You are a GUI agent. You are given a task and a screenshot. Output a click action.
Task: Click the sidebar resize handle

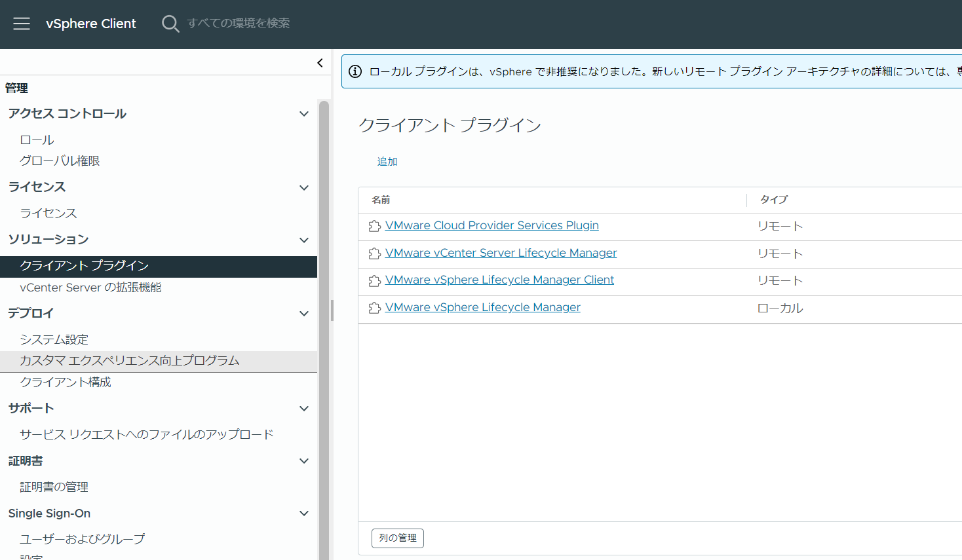(x=332, y=310)
